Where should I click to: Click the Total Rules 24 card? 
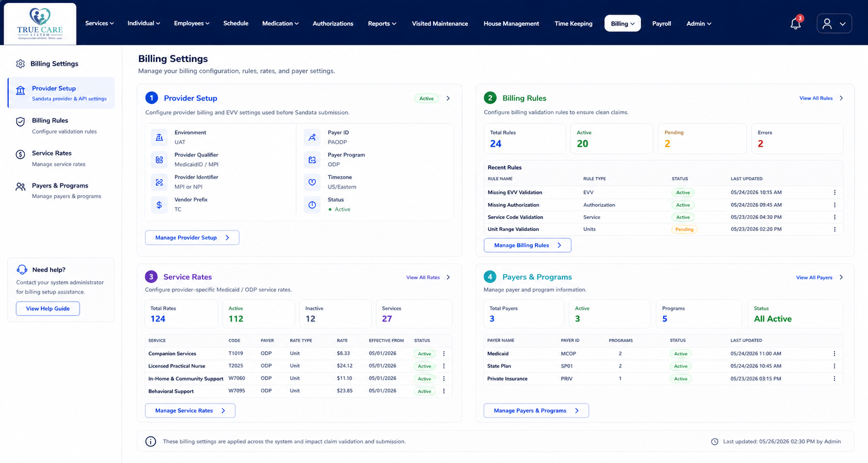click(x=525, y=138)
